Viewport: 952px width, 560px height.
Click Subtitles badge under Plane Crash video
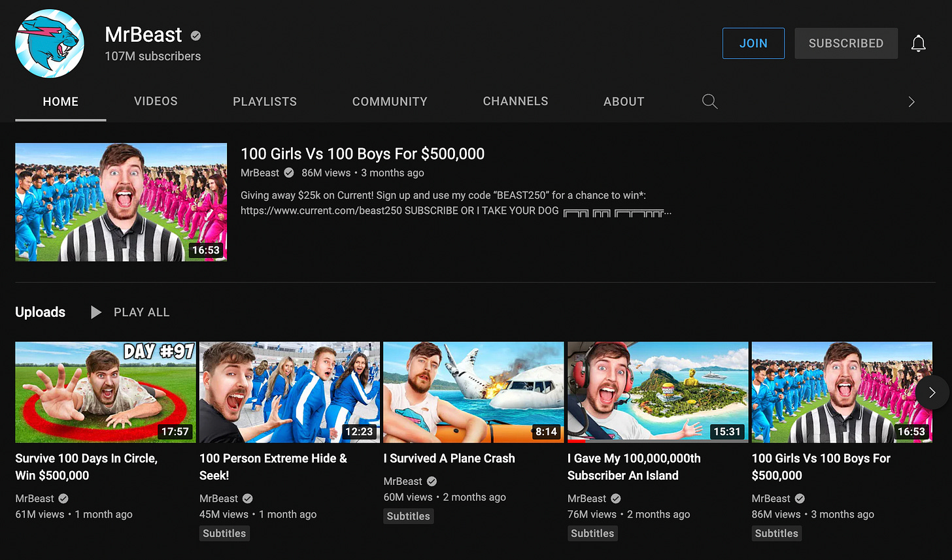409,516
